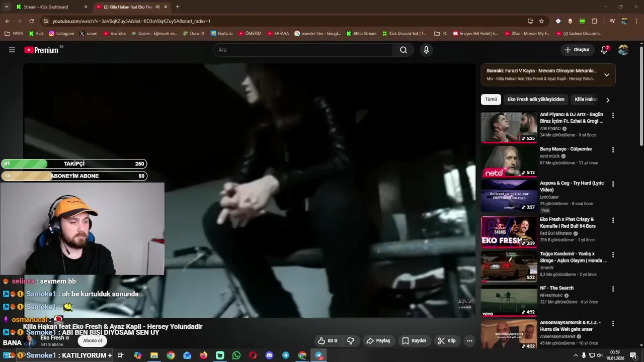The image size is (644, 362).
Task: Show more filter chips with the right arrow
Action: 607,100
